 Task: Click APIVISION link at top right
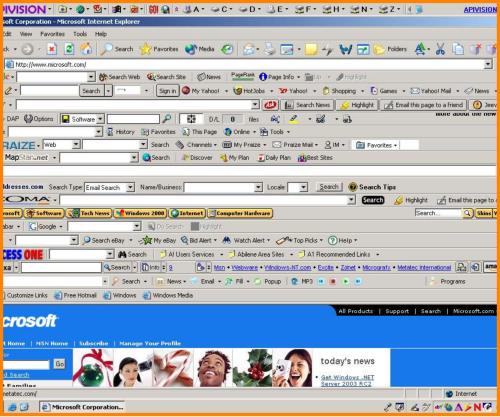click(x=480, y=10)
